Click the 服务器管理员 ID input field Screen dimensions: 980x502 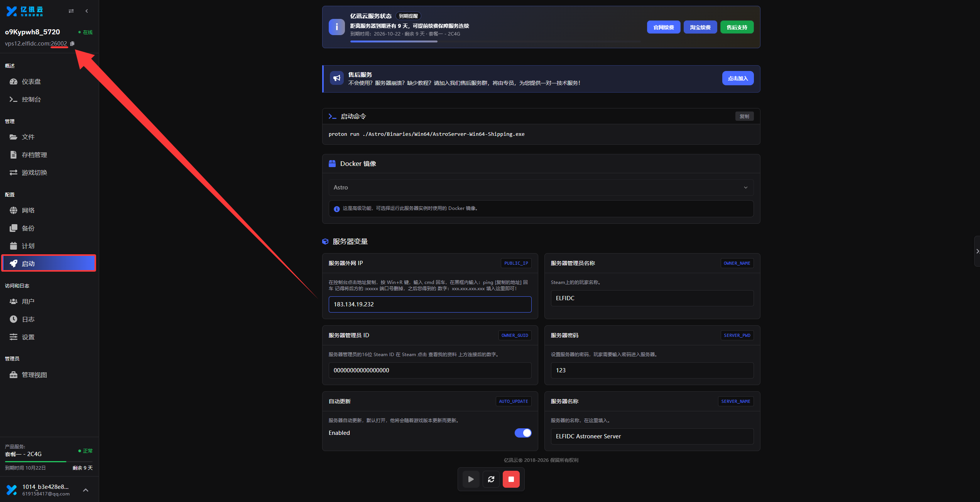click(x=430, y=370)
